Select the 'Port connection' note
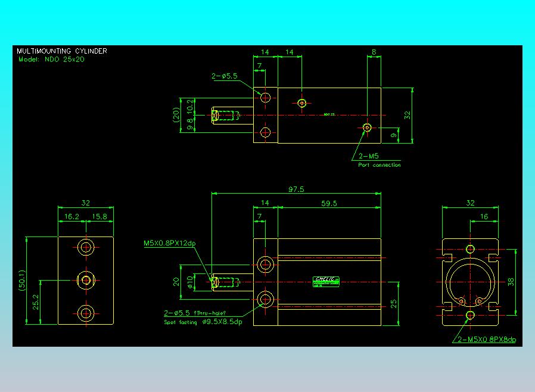The image size is (535, 392). pos(380,165)
